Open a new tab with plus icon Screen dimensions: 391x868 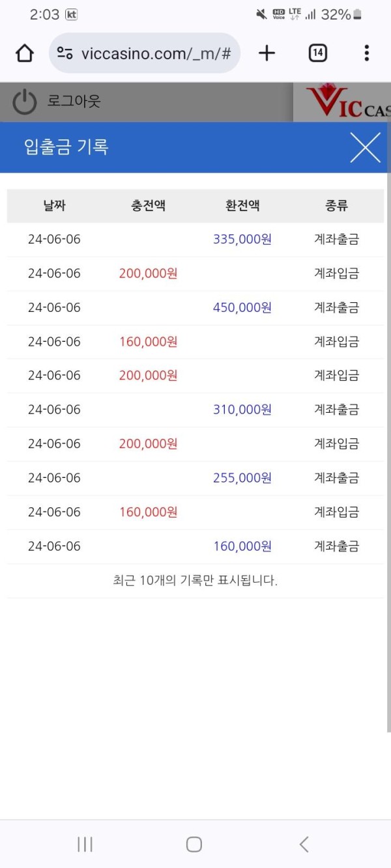click(267, 53)
